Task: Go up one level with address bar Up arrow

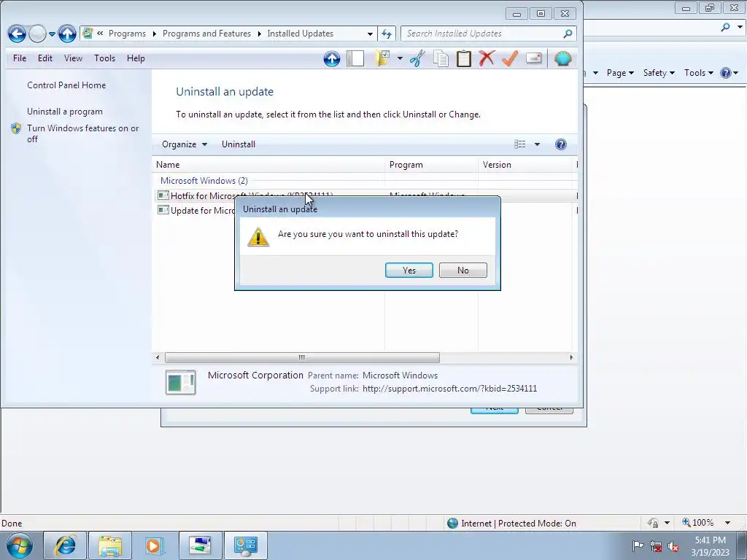Action: (67, 34)
